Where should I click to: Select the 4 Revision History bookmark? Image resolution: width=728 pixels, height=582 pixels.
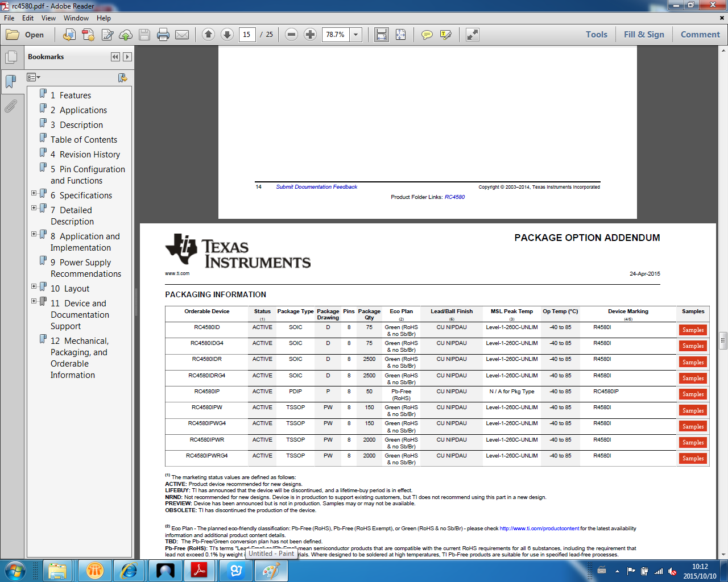click(85, 155)
